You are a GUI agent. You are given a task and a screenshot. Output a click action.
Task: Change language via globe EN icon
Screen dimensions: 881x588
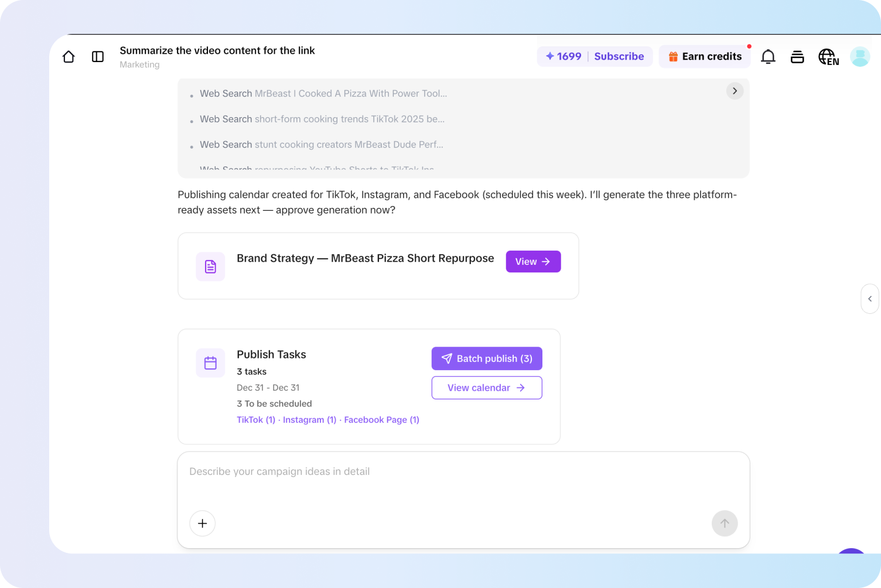pyautogui.click(x=828, y=57)
